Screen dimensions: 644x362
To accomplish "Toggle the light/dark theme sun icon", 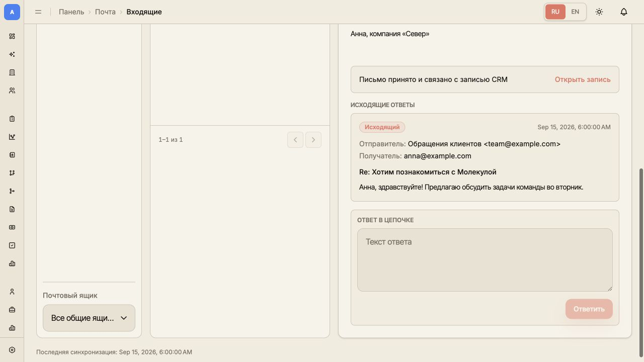I will (x=599, y=12).
